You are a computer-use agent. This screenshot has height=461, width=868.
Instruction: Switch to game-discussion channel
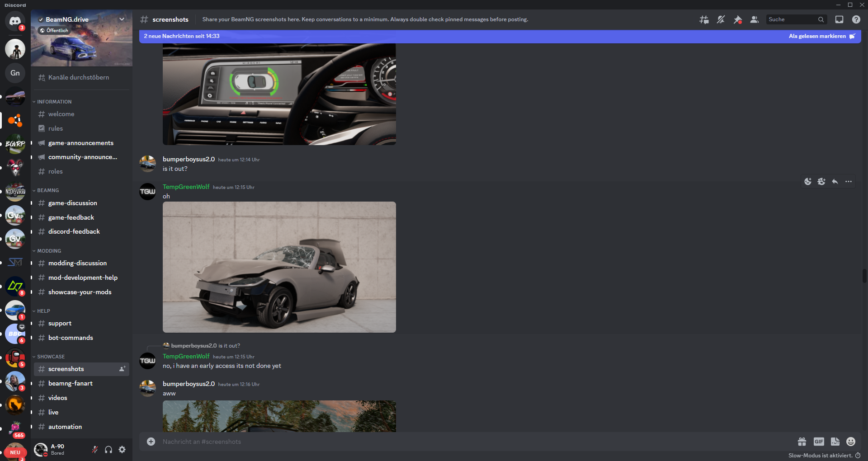pyautogui.click(x=81, y=203)
